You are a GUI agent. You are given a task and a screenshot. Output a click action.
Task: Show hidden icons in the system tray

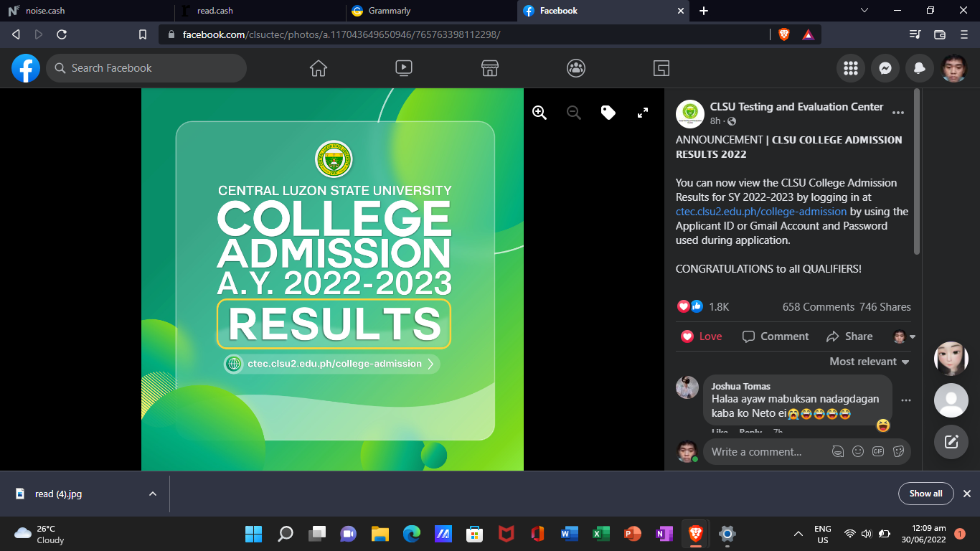(798, 534)
